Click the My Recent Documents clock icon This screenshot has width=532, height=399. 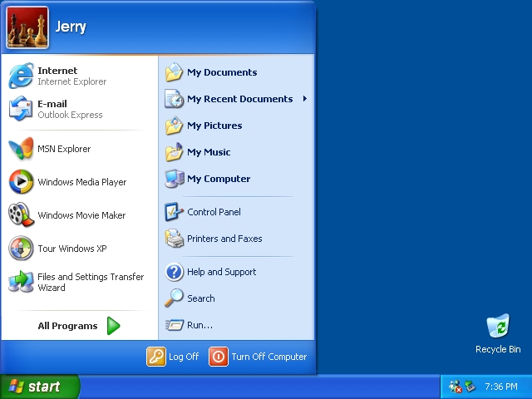point(174,99)
